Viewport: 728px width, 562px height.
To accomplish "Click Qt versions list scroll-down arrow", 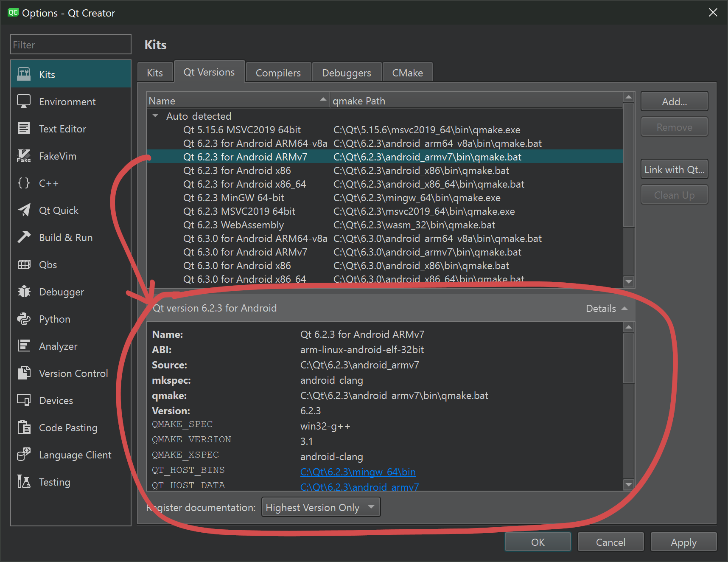I will coord(629,281).
